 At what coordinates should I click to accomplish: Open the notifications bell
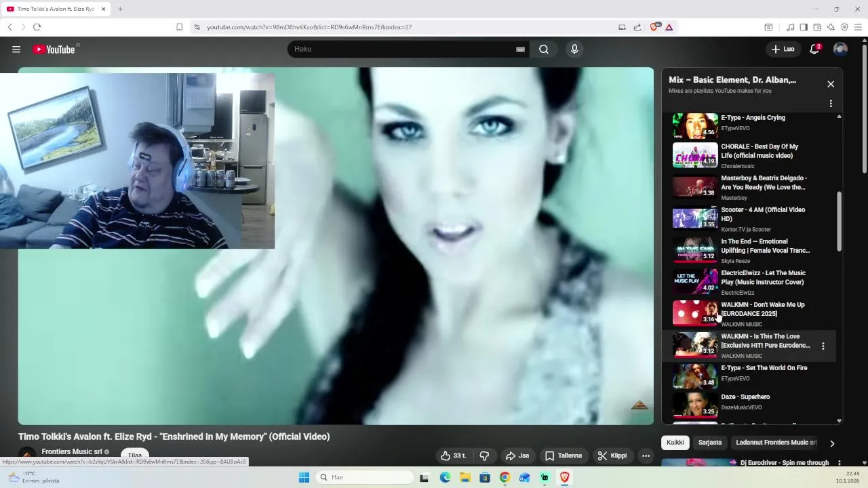tap(815, 49)
